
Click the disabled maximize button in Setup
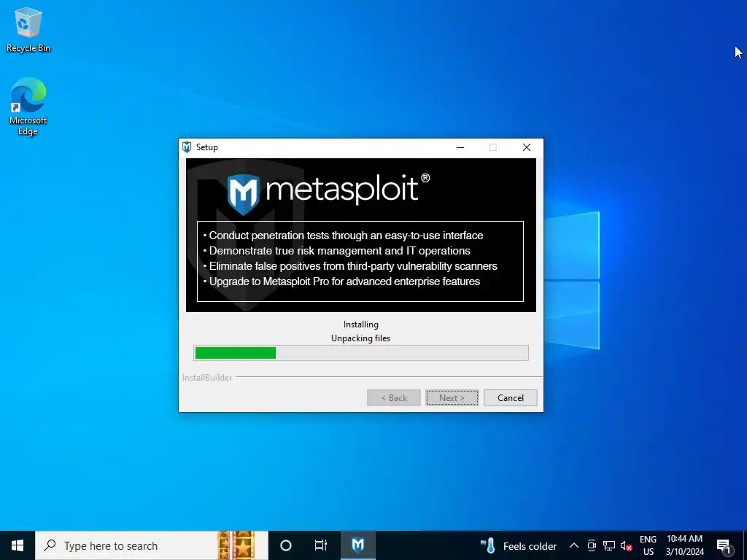493,147
